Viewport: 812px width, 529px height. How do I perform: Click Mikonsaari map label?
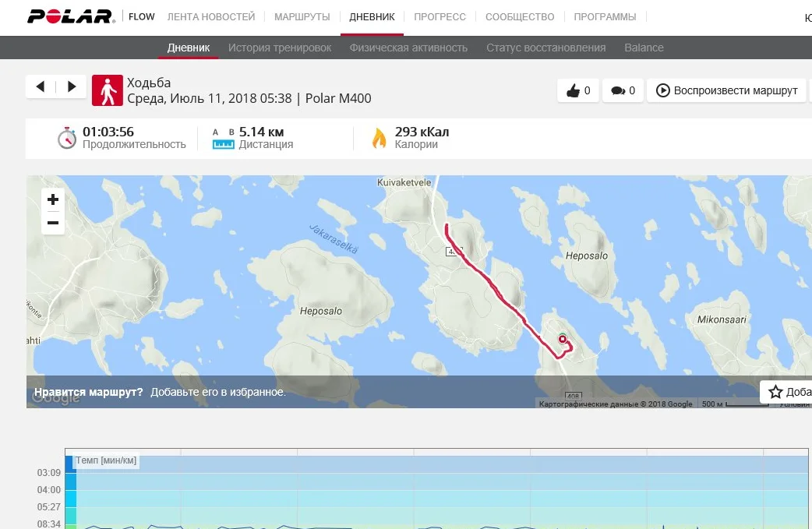pyautogui.click(x=722, y=319)
